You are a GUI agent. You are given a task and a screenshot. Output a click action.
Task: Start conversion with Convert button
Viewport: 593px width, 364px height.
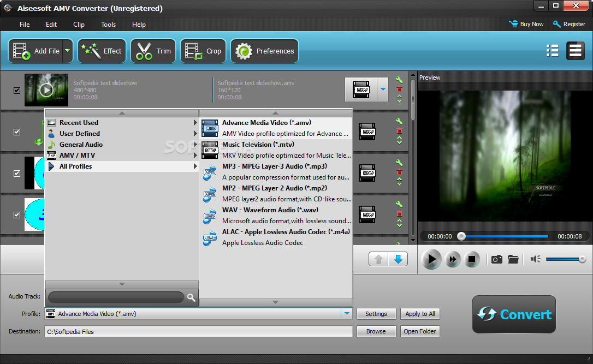[x=514, y=314]
